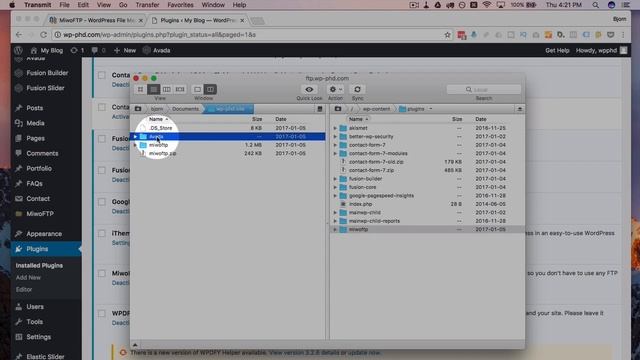Screen dimensions: 640x360
Task: Switch Transmit to column view
Action: tap(167, 89)
